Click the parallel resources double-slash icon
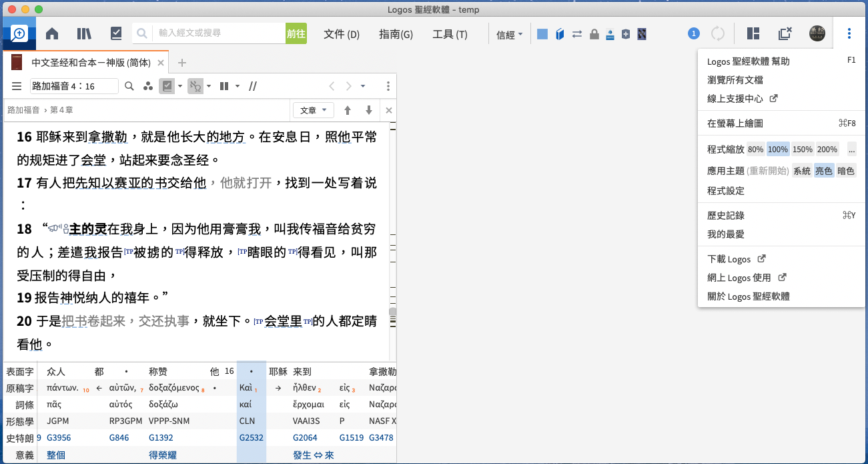This screenshot has width=868, height=464. tap(253, 86)
